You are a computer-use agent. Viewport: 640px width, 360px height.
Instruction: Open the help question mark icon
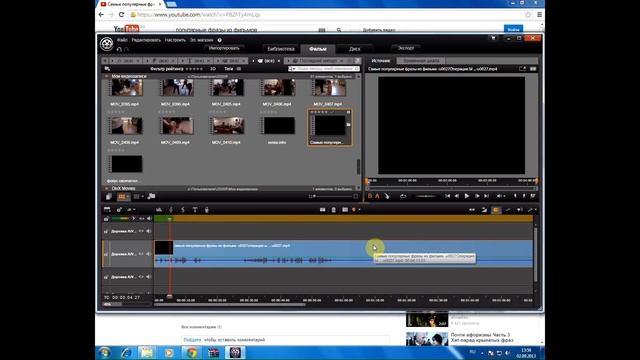click(220, 40)
